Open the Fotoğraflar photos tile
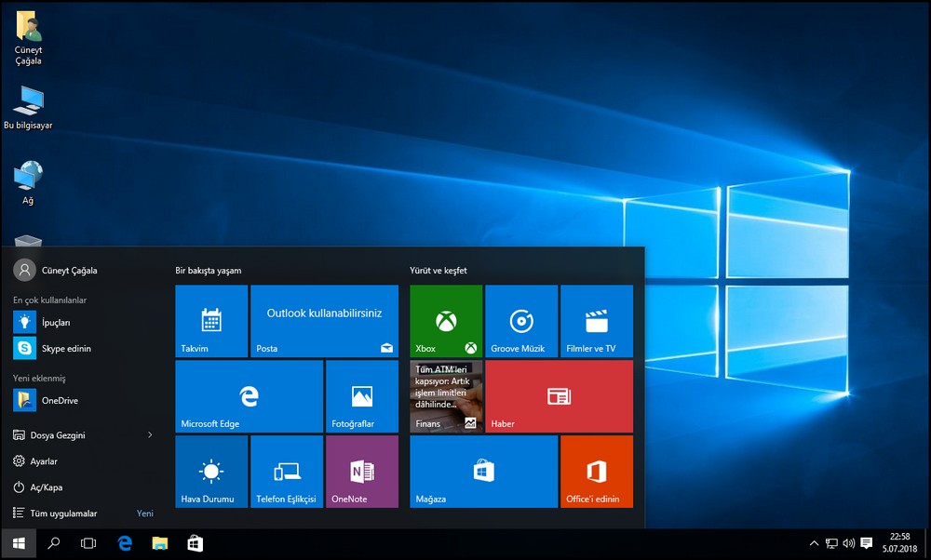The image size is (931, 560). pos(362,396)
